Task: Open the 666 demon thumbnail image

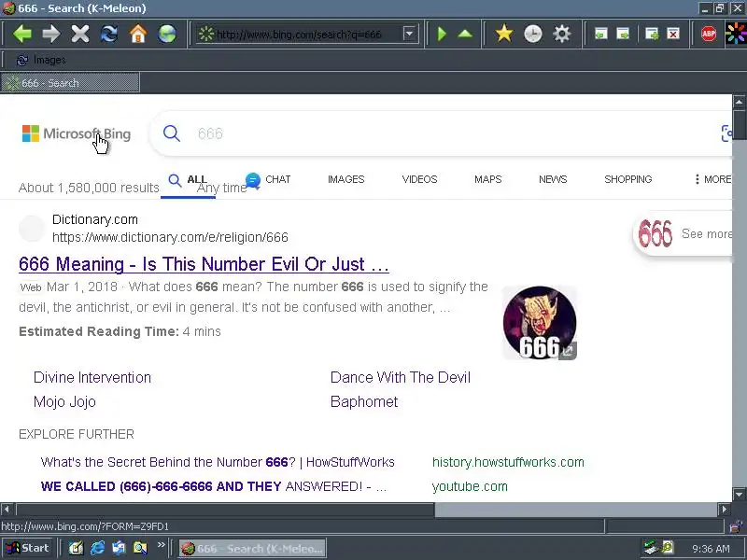Action: [x=540, y=322]
